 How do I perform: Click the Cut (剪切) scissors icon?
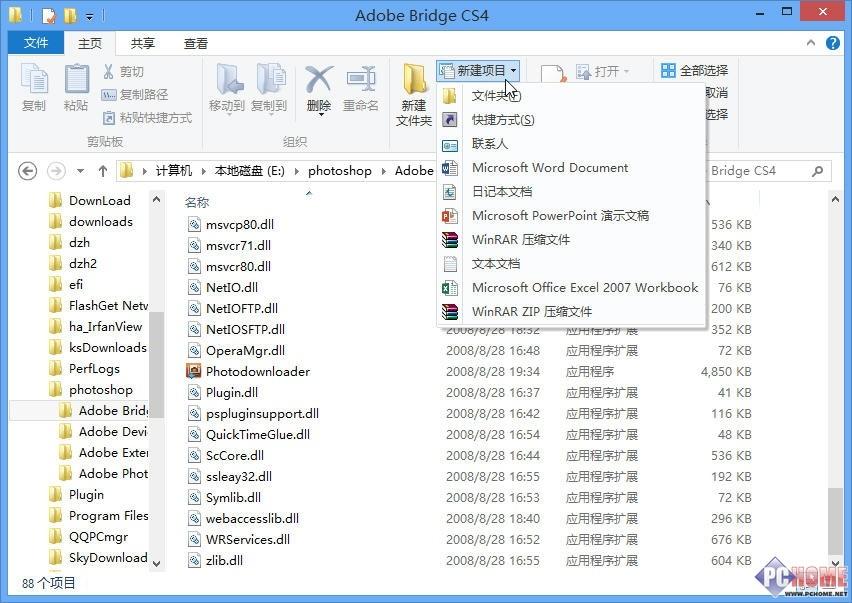(109, 71)
